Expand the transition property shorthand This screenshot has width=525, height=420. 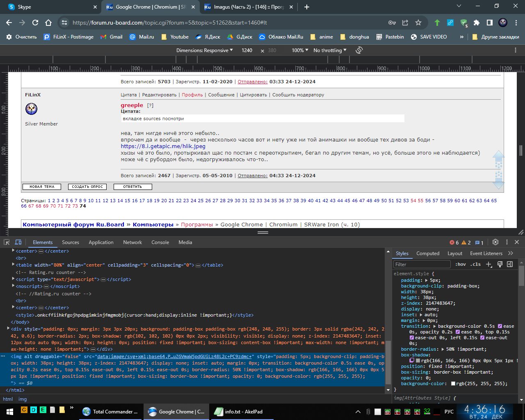[435, 326]
